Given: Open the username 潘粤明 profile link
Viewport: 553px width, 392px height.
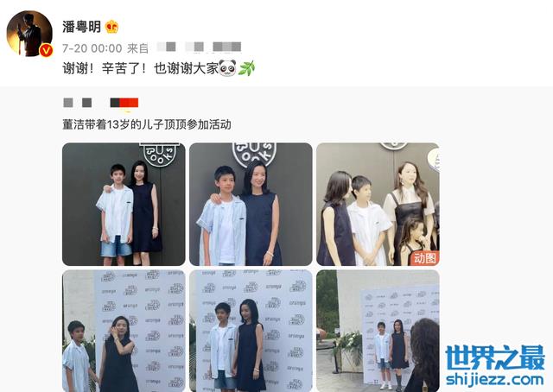Looking at the screenshot, I should (81, 27).
